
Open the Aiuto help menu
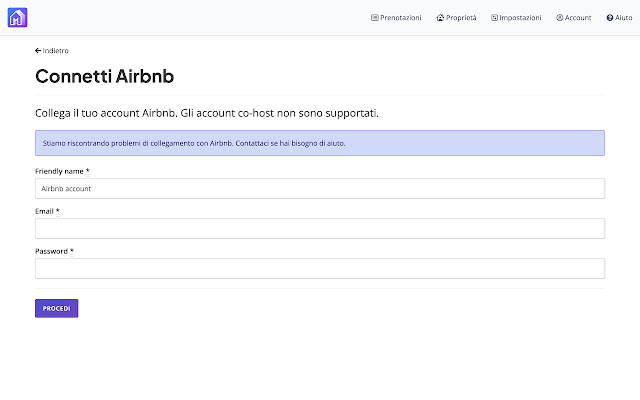(619, 18)
